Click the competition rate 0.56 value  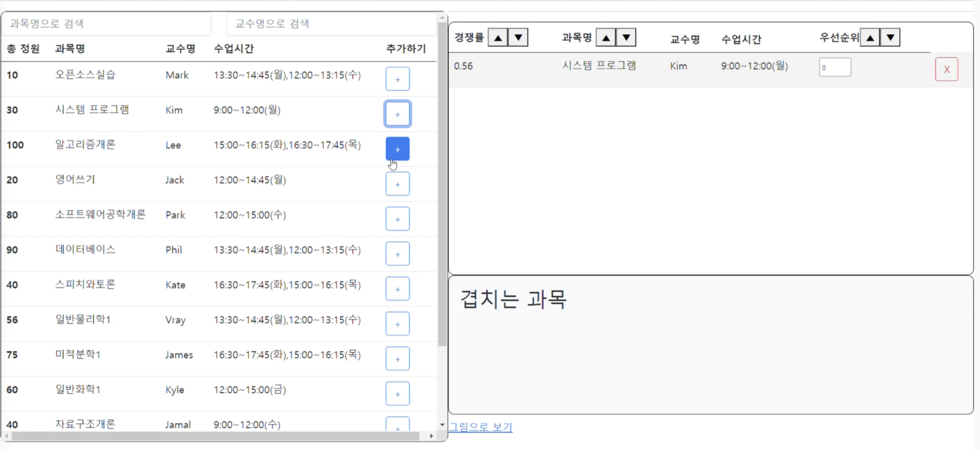[x=463, y=66]
